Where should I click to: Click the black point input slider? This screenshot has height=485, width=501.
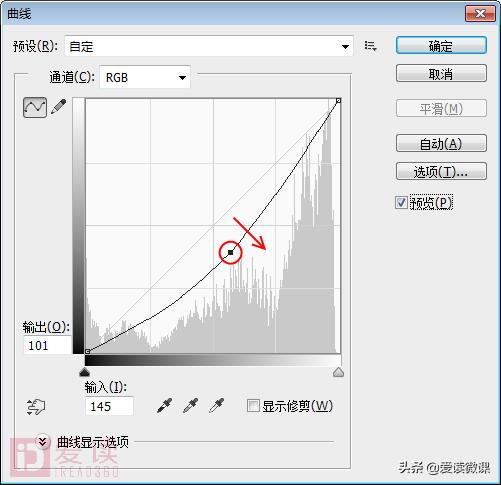pyautogui.click(x=85, y=372)
